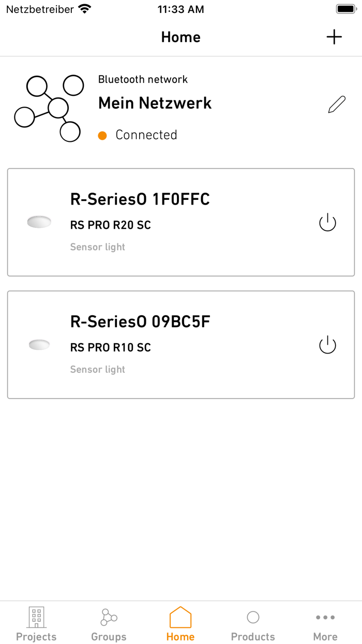Tap the battery indicator in status bar
362x644 pixels.
pos(345,9)
